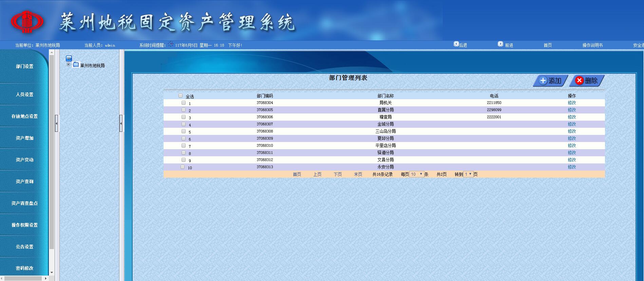Viewport: 644px width, 281px height.
Task: Go to 下页 in the pagination bar
Action: pos(338,174)
